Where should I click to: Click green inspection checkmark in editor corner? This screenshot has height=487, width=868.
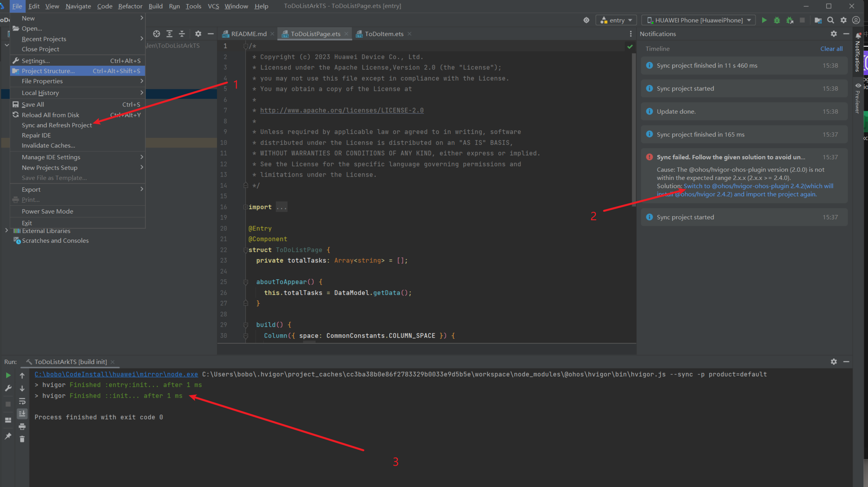pos(630,46)
